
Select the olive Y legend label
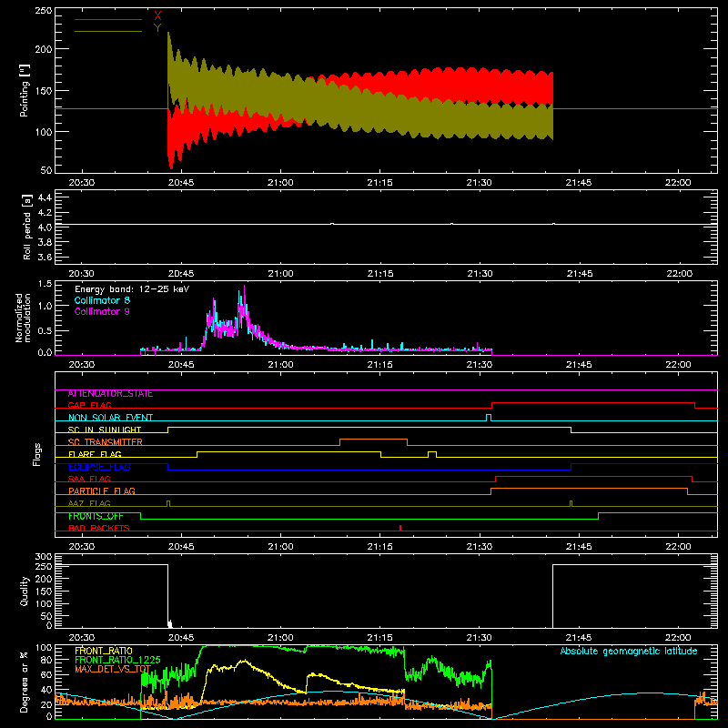(x=157, y=28)
